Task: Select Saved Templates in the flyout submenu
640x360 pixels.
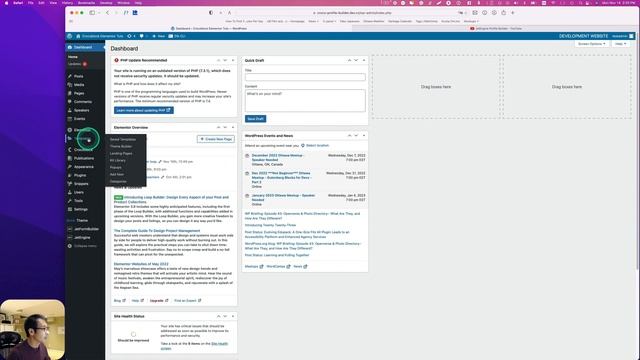Action: click(x=122, y=140)
